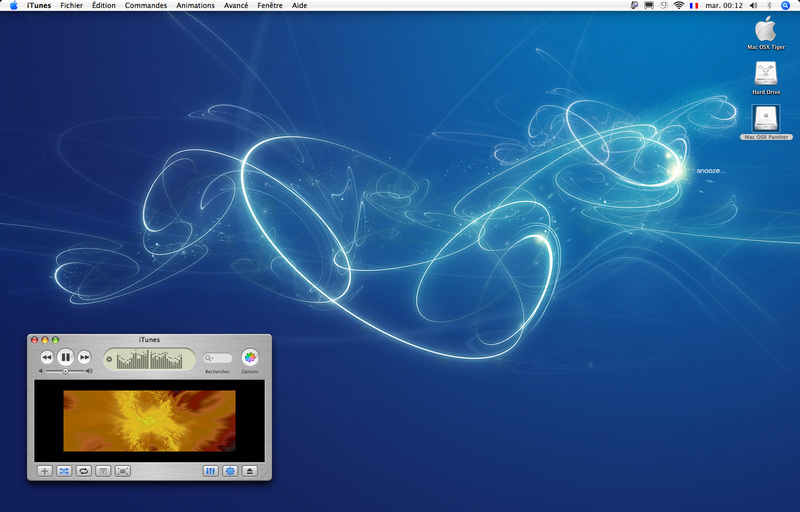The width and height of the screenshot is (800, 512).
Task: Skip to the next track
Action: coord(84,357)
